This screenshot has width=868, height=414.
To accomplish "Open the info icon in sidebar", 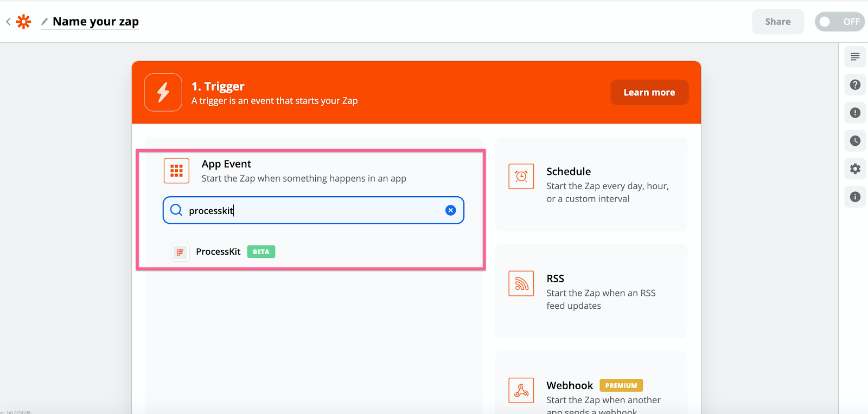I will pos(855,197).
